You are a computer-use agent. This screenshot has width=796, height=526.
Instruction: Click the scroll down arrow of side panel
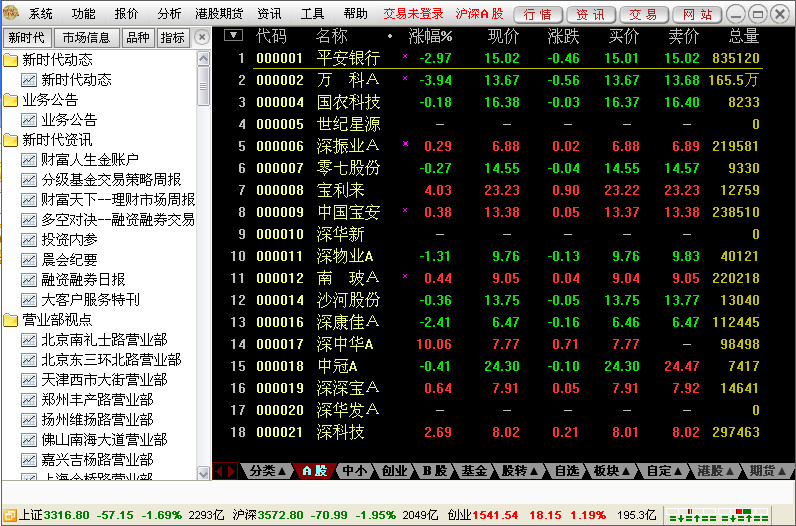click(x=204, y=473)
